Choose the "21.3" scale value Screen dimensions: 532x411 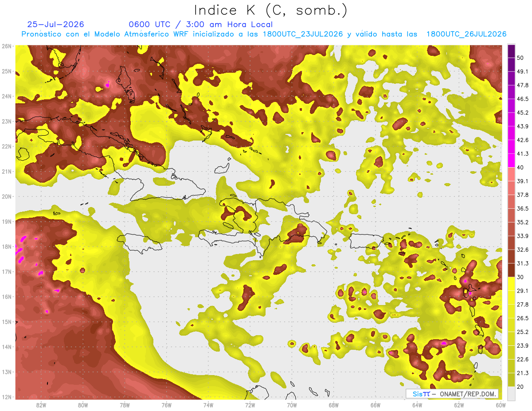coord(522,373)
